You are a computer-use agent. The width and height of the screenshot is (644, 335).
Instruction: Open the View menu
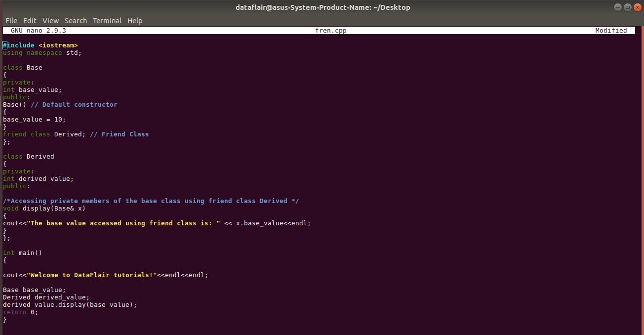[x=50, y=20]
